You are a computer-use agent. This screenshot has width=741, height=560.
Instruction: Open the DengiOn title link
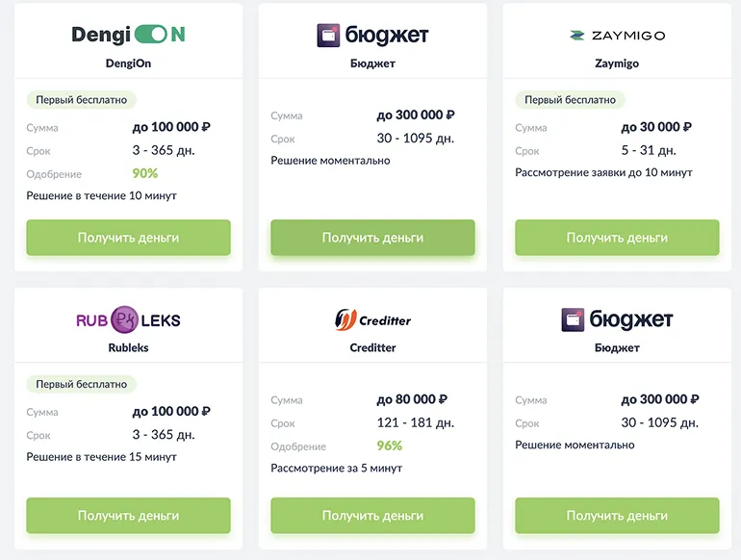click(x=128, y=64)
